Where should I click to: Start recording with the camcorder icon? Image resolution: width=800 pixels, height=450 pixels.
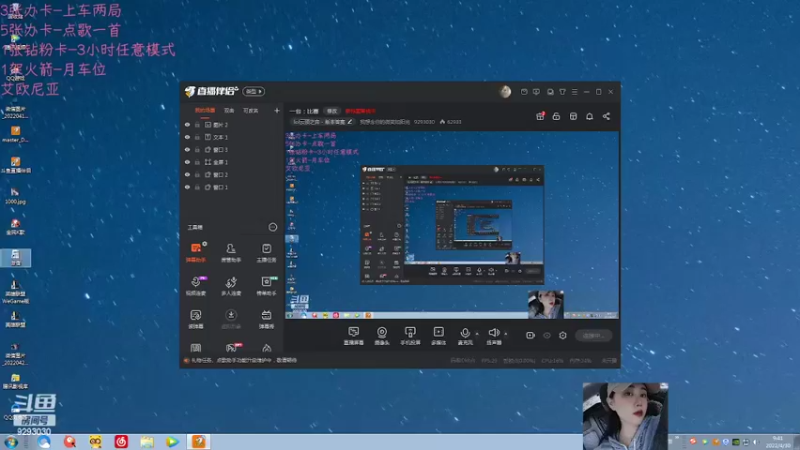coord(530,335)
